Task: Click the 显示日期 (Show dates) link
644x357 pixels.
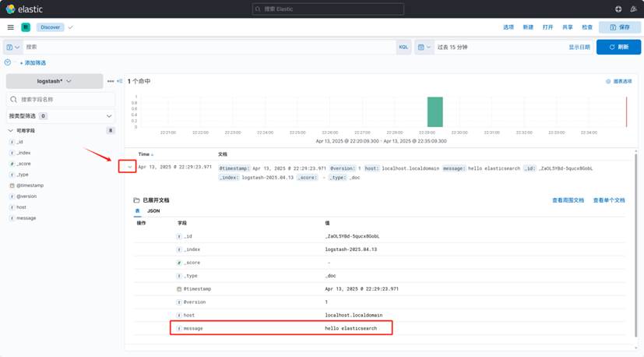Action: (x=579, y=48)
